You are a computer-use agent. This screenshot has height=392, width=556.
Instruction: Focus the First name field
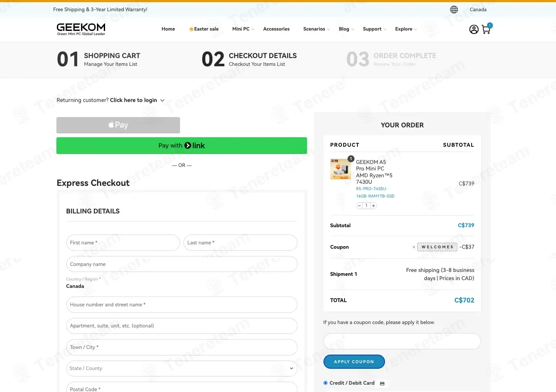point(123,243)
